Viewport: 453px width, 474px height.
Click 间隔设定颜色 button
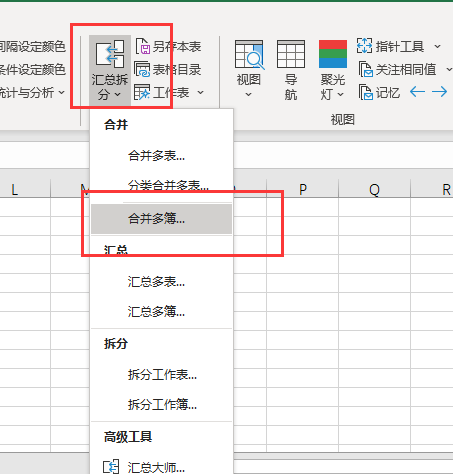click(x=32, y=46)
